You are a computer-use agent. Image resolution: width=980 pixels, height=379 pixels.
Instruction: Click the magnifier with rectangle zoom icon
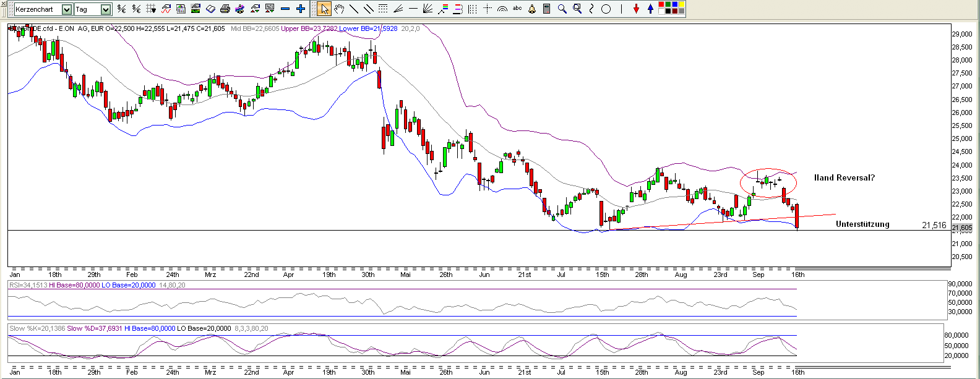coord(577,9)
